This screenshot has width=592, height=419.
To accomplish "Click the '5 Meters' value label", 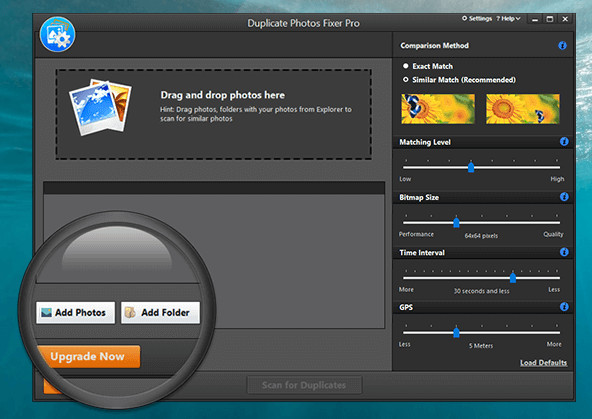I will 481,346.
